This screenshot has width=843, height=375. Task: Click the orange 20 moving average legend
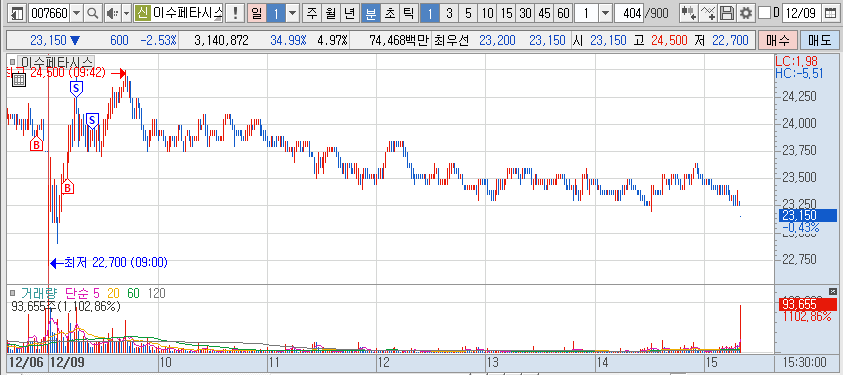point(113,293)
